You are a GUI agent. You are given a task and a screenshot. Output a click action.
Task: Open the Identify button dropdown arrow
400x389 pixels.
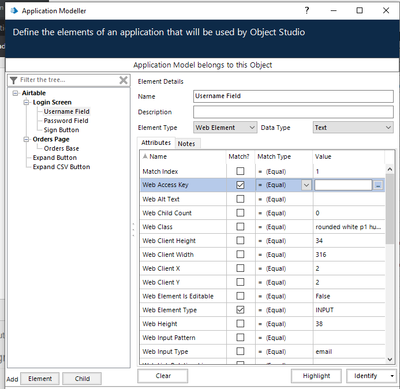[392, 376]
